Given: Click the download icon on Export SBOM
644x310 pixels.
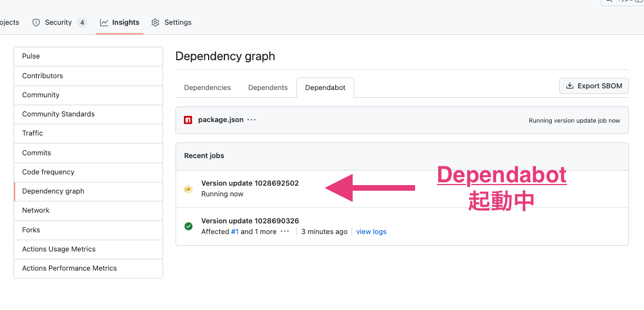Looking at the screenshot, I should [570, 86].
